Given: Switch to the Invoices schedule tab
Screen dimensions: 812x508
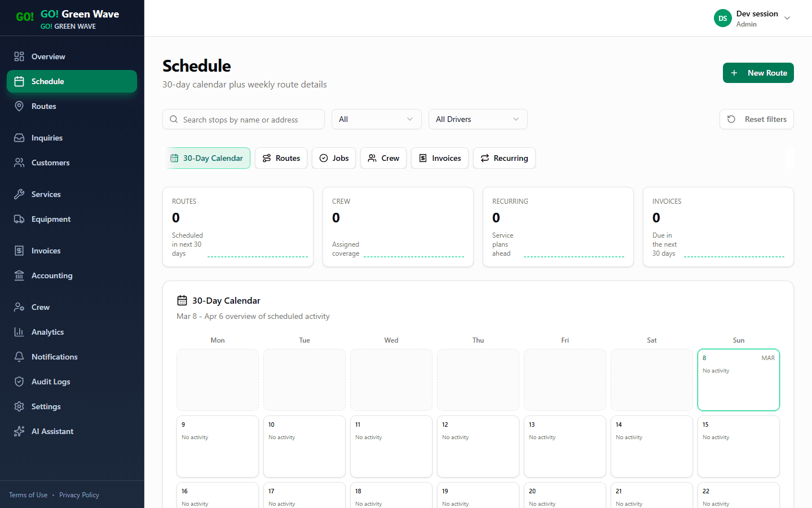Looking at the screenshot, I should click(440, 158).
